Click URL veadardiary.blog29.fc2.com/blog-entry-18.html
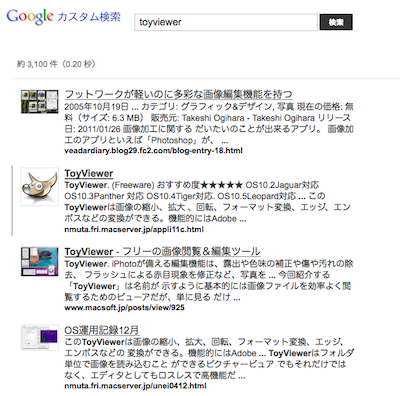This screenshot has width=400, height=396. tap(153, 151)
